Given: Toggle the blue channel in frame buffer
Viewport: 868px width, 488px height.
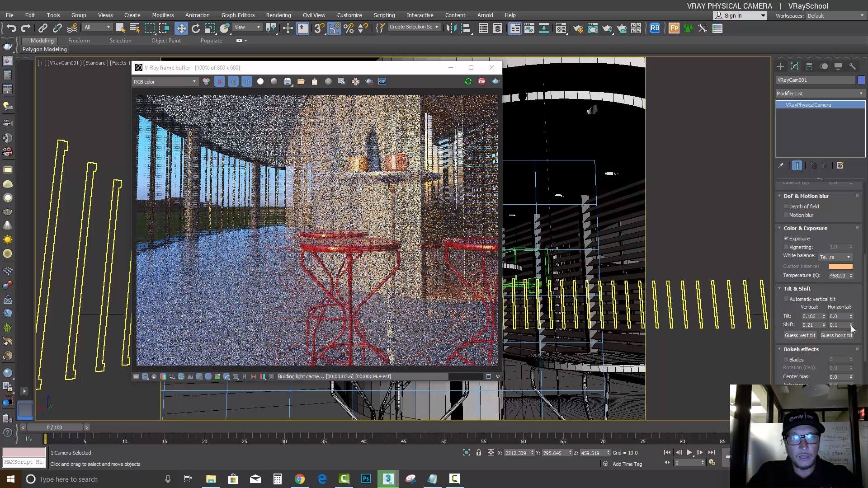Looking at the screenshot, I should coord(247,81).
